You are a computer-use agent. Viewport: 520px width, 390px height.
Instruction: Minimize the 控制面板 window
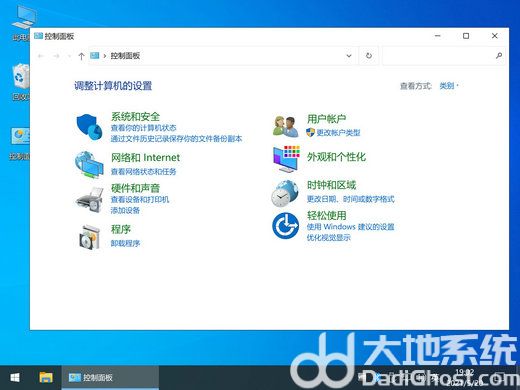pyautogui.click(x=438, y=36)
